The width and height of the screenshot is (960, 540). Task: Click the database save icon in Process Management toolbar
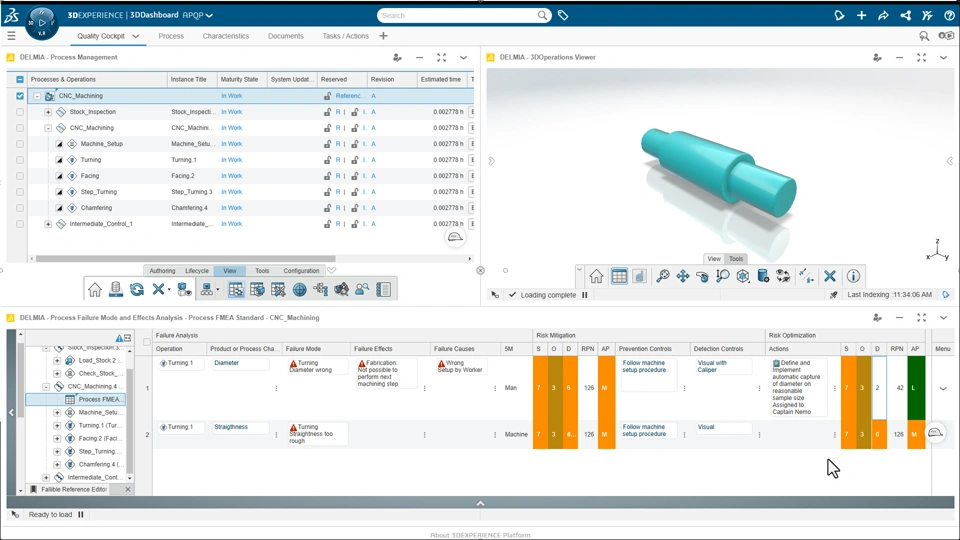coord(116,290)
